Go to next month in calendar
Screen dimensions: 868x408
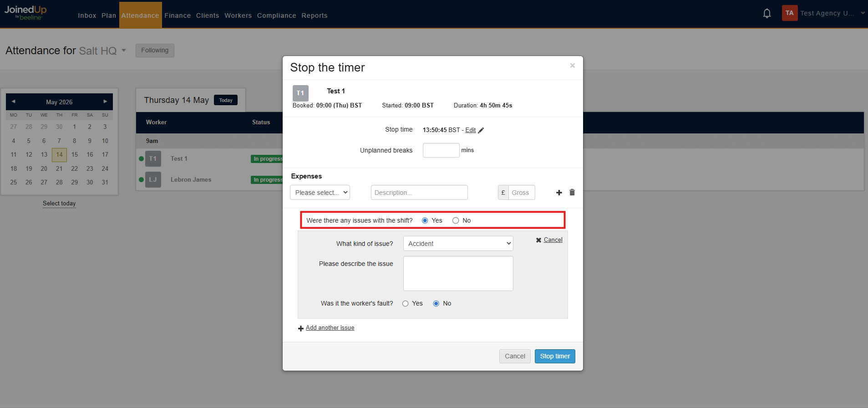105,102
